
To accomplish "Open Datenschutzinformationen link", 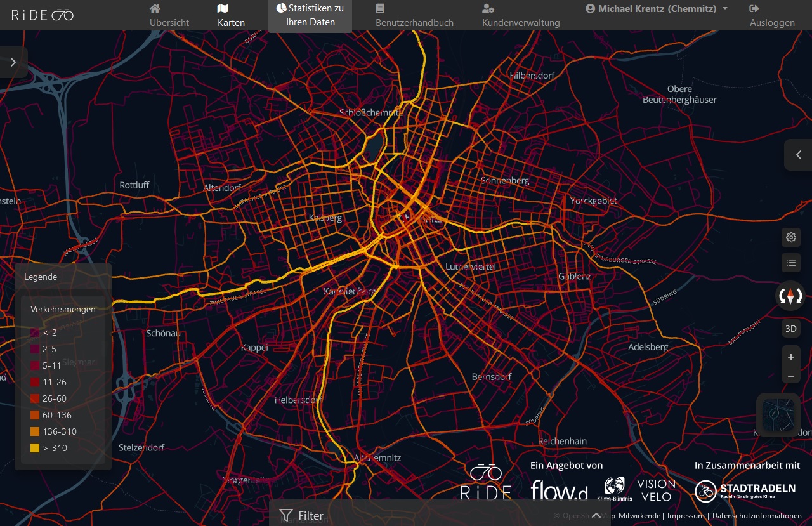I will click(x=757, y=516).
